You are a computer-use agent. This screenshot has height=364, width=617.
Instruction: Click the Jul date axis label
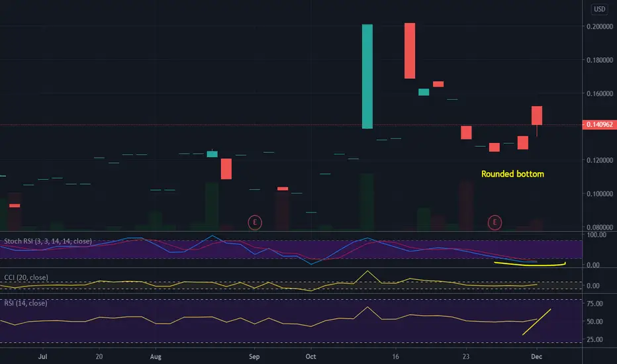point(42,357)
